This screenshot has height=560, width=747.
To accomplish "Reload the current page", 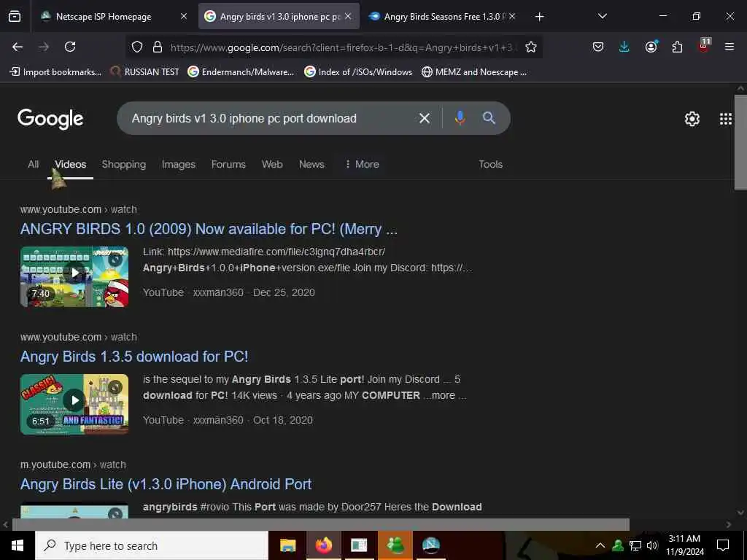I will click(70, 47).
